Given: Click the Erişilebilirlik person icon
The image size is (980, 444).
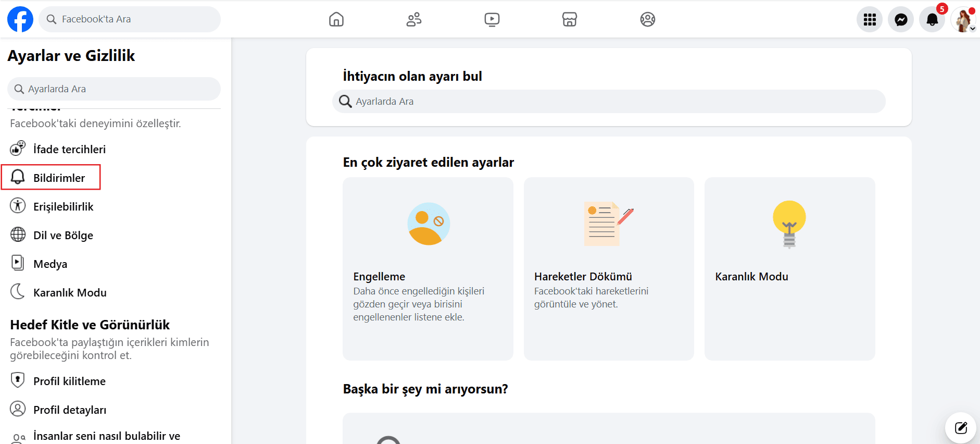Looking at the screenshot, I should point(18,206).
